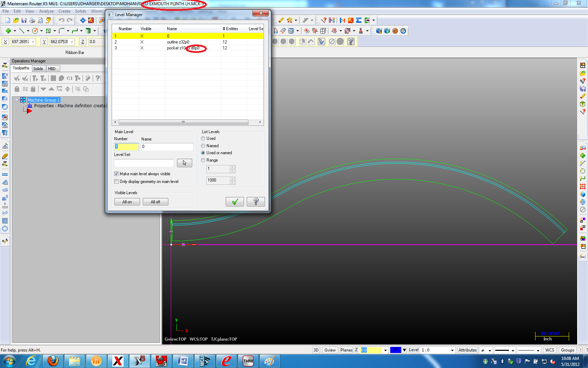The width and height of the screenshot is (588, 368).
Task: Click the Print toolbar icon
Action: coord(32,20)
